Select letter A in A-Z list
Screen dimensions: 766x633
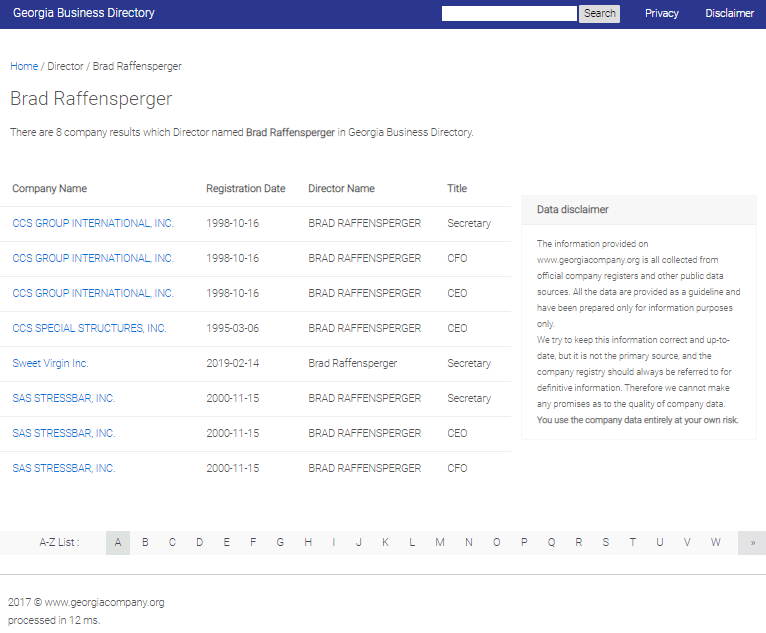click(x=118, y=543)
